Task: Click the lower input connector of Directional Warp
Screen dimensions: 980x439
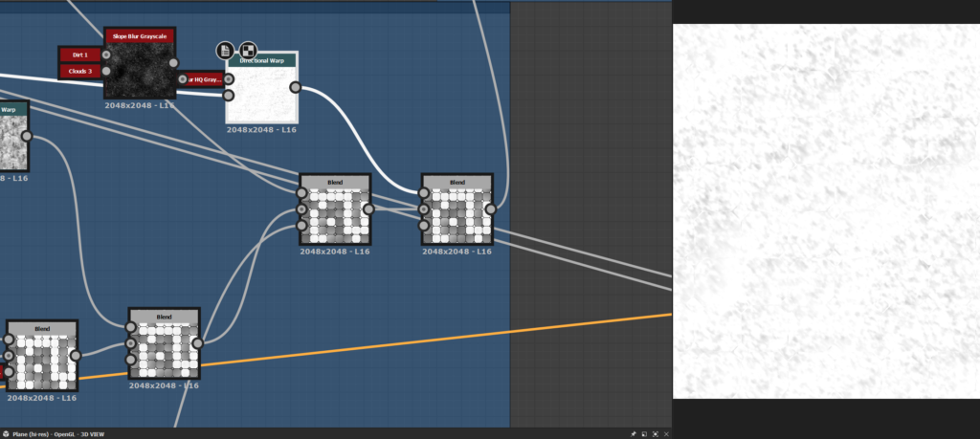Action: pos(229,96)
